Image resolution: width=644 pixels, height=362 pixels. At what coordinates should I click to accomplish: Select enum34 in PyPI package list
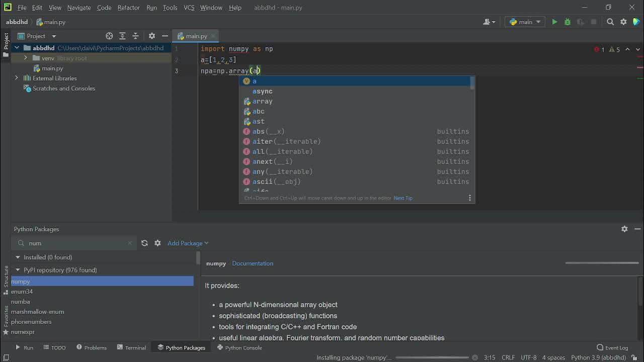(102, 292)
